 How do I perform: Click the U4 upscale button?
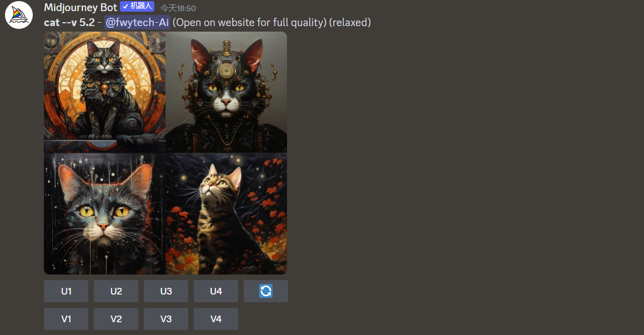pos(215,291)
